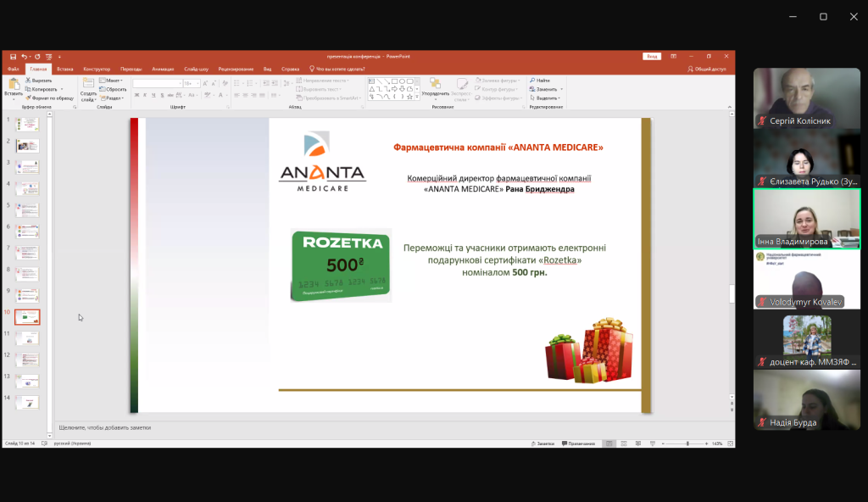The height and width of the screenshot is (502, 868).
Task: Switch to the Конструктор (Design) tab
Action: click(97, 70)
